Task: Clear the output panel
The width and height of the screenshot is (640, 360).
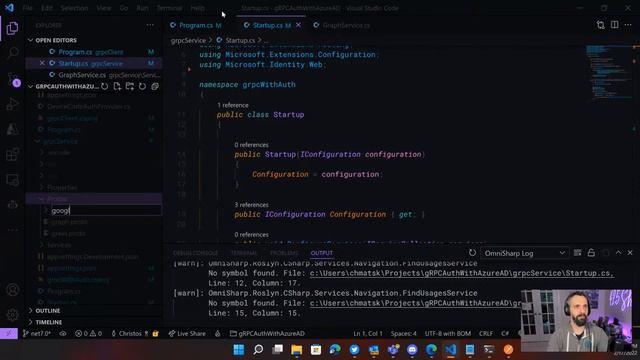Action: point(577,253)
